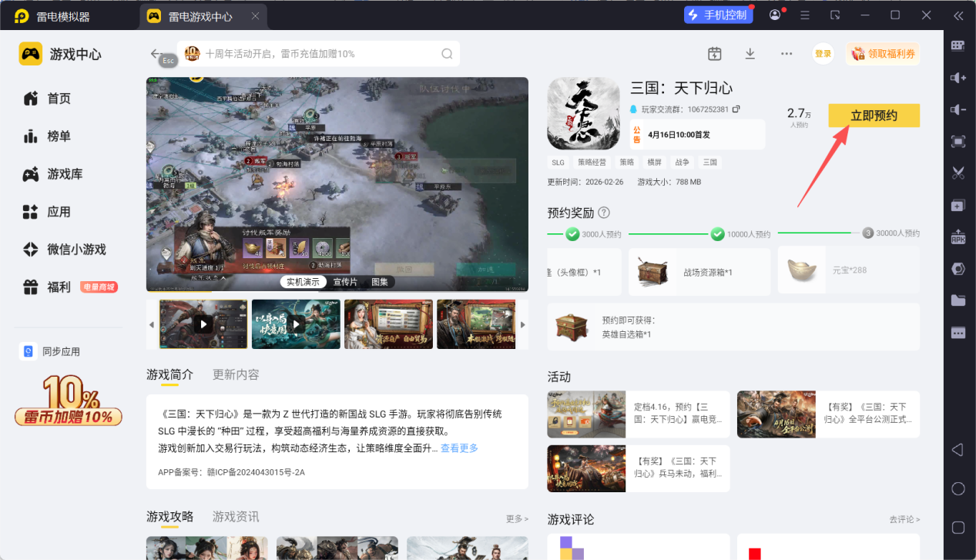Open the hamburger menu in title bar
Image resolution: width=976 pixels, height=560 pixels.
pos(805,15)
